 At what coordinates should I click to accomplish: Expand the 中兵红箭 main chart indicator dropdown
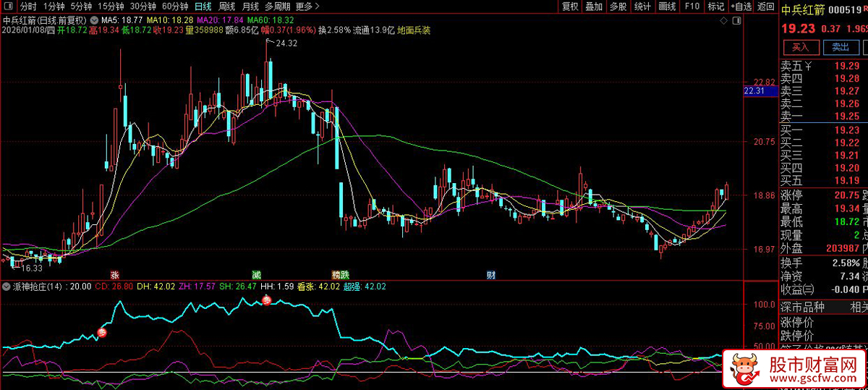click(94, 20)
